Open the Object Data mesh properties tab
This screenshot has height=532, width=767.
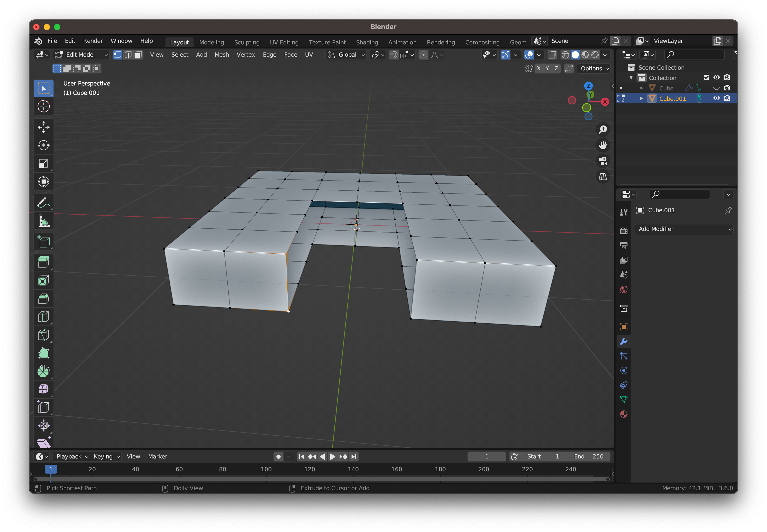click(x=624, y=399)
